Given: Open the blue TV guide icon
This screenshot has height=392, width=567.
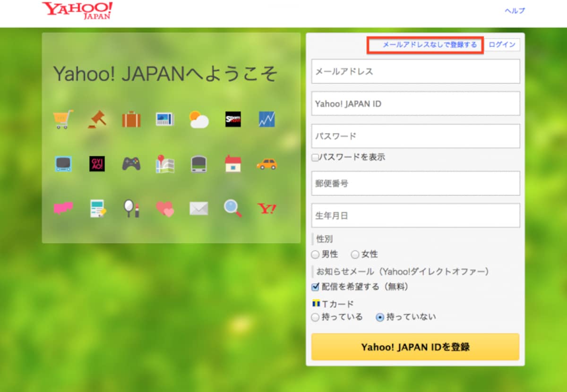Looking at the screenshot, I should pos(63,164).
